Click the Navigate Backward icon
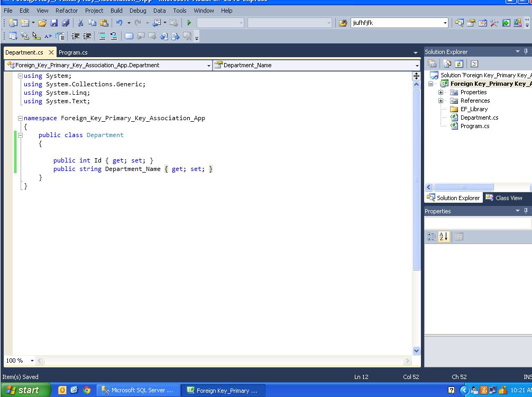This screenshot has height=397, width=532. [x=157, y=23]
